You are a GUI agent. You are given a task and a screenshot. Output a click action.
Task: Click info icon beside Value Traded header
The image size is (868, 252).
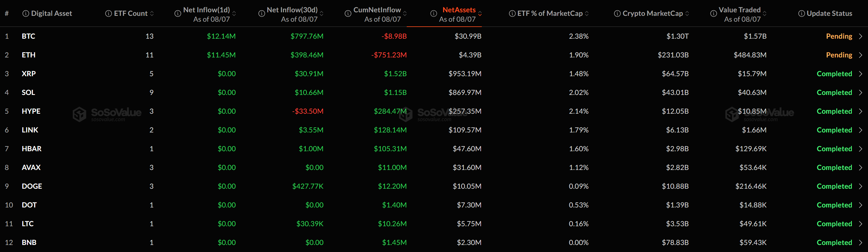[x=713, y=13]
